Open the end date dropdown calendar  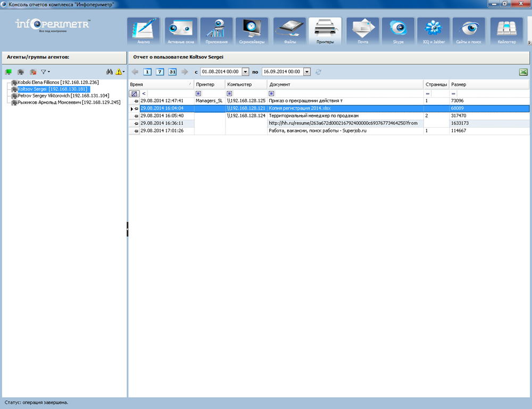point(307,72)
